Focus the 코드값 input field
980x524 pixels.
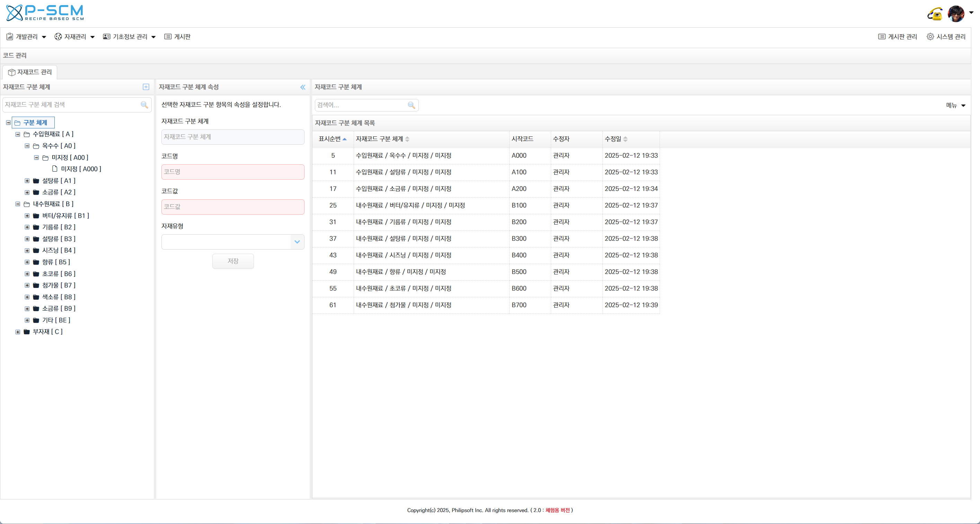pyautogui.click(x=233, y=207)
